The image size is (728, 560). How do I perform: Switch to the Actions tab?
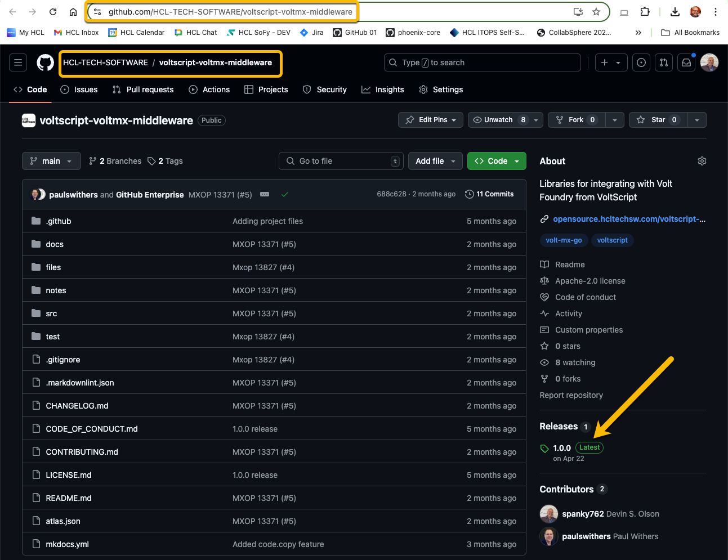(x=209, y=89)
